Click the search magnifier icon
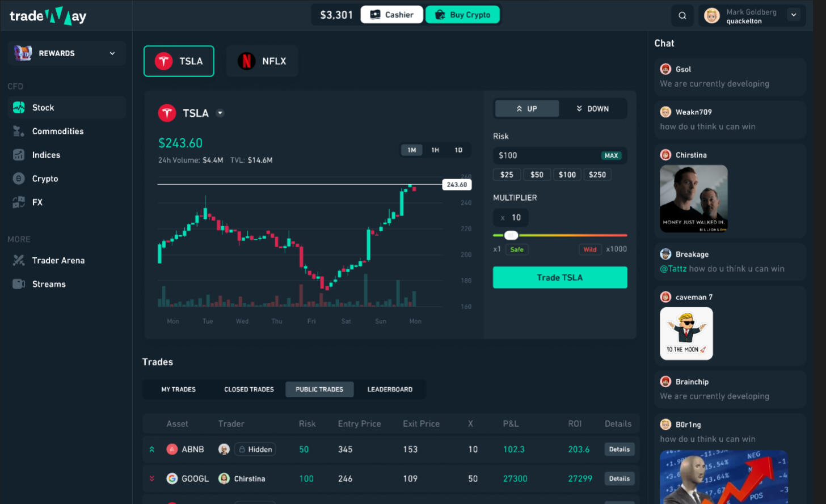Screen dimensions: 826x504 (682, 16)
